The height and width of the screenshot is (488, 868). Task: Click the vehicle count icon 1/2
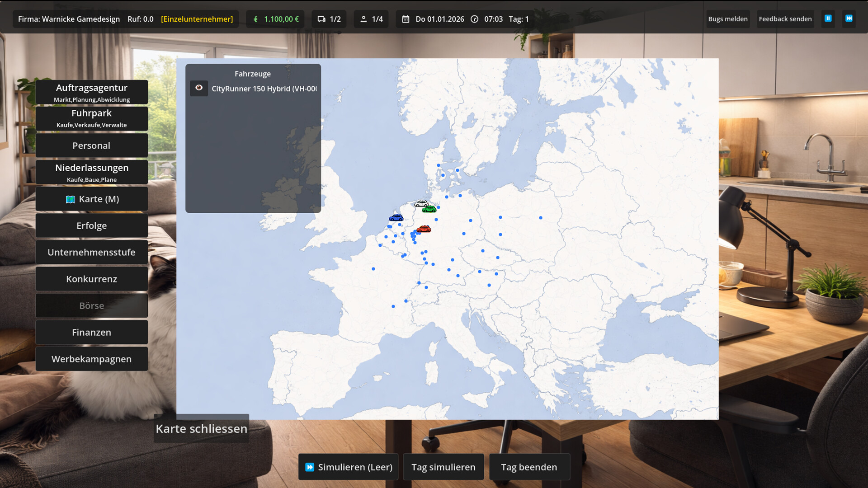(x=321, y=19)
